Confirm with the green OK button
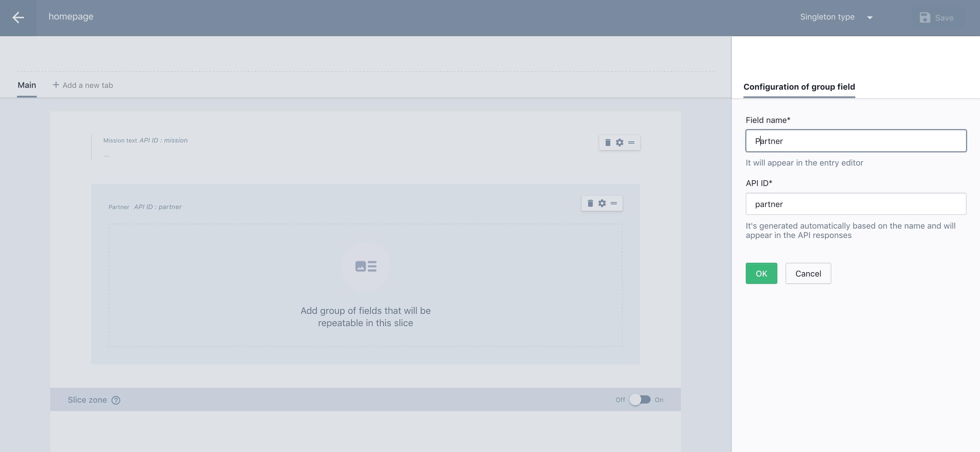Image resolution: width=980 pixels, height=452 pixels. (x=761, y=273)
